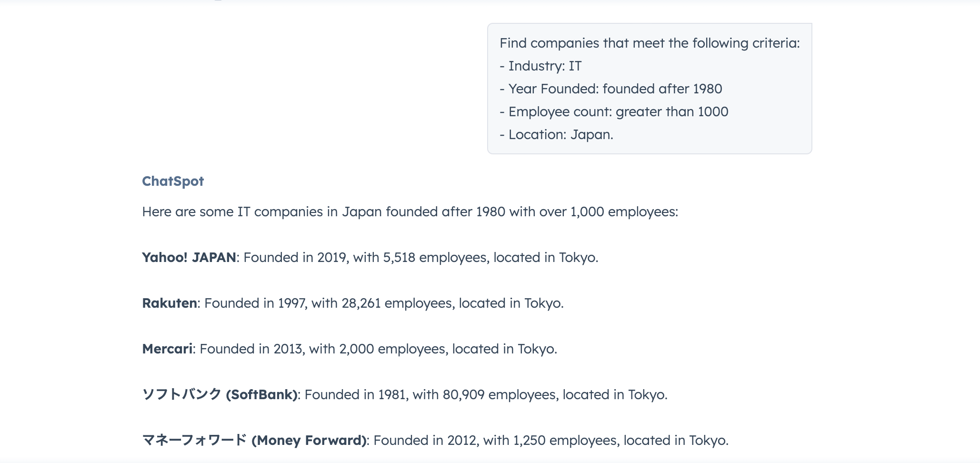The height and width of the screenshot is (463, 980).
Task: Click 'Founded in 2012' in Money Forward entry
Action: 425,440
